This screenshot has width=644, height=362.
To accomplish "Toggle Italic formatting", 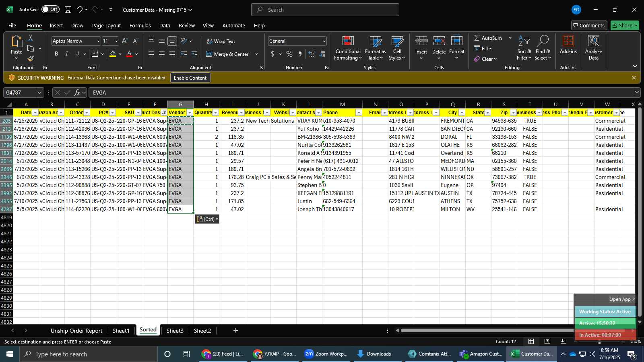I will (x=67, y=54).
